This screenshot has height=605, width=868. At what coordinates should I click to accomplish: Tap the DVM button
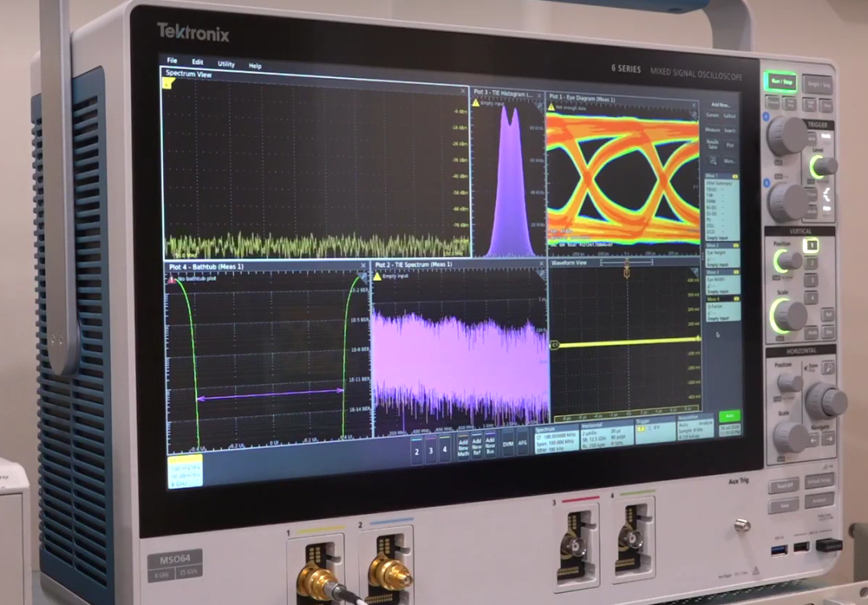508,444
